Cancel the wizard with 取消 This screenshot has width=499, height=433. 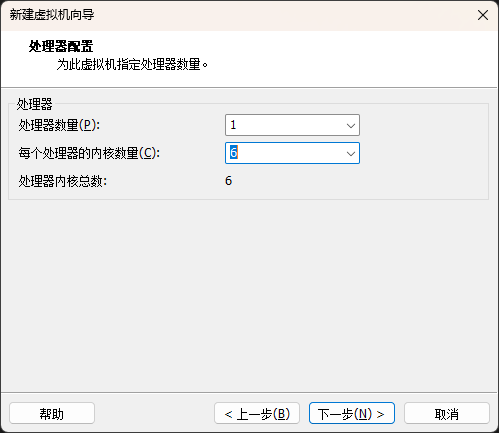tap(447, 413)
